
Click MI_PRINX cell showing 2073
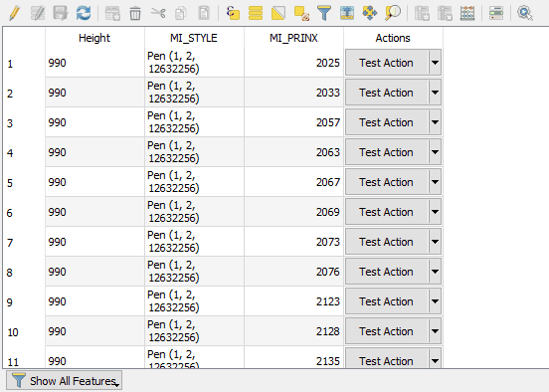coord(293,242)
